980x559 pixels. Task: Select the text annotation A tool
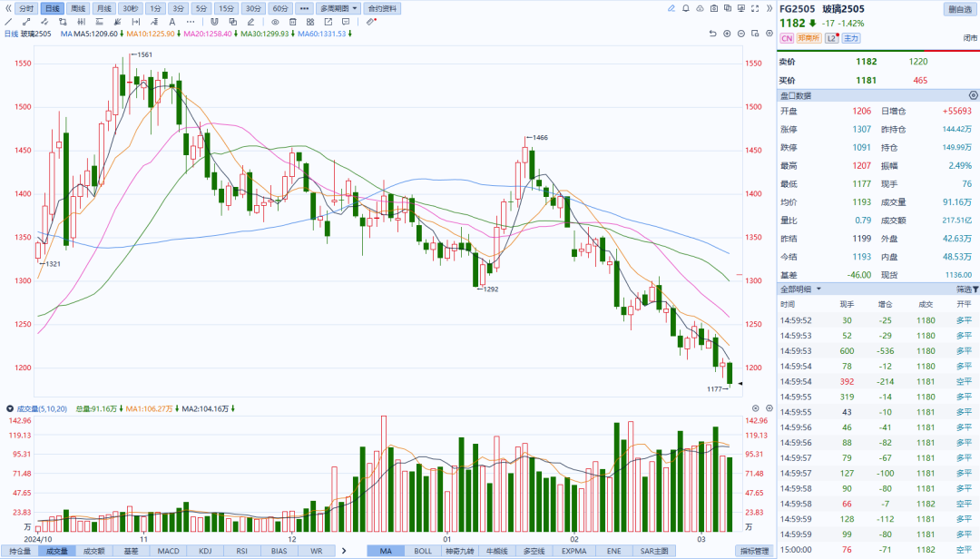[x=172, y=22]
